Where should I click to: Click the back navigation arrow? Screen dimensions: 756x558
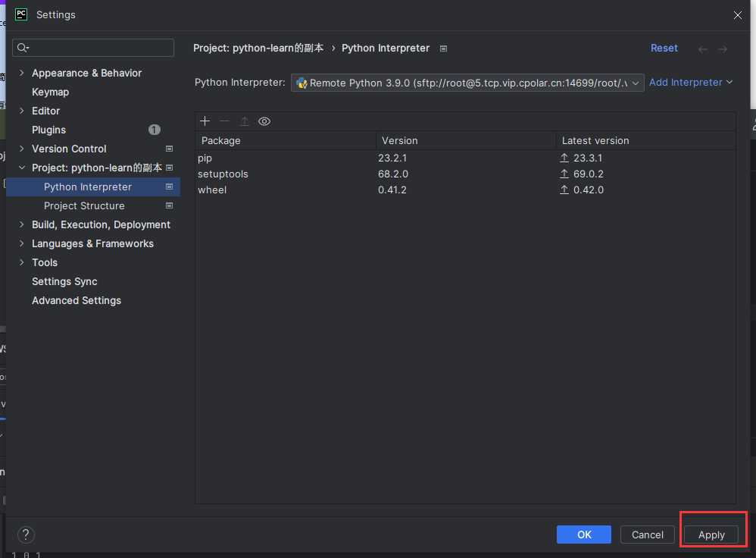click(x=703, y=49)
